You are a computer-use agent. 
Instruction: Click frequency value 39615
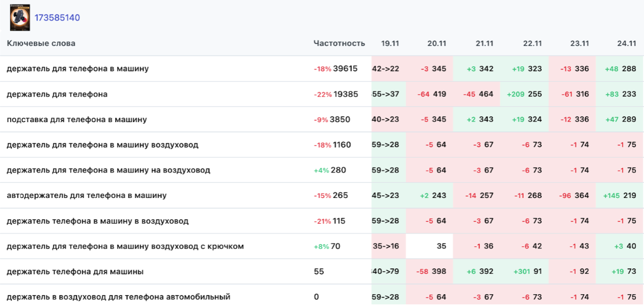pyautogui.click(x=345, y=69)
